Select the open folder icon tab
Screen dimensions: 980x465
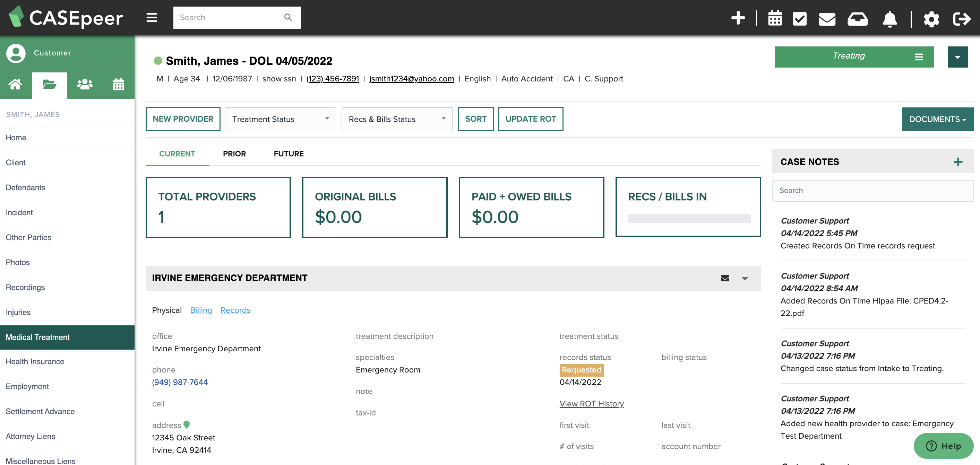[x=50, y=85]
